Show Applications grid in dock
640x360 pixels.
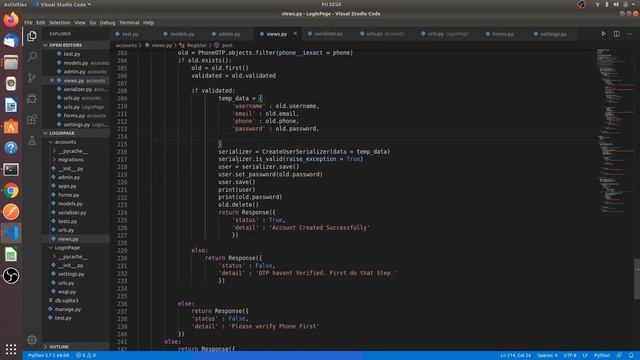(11, 349)
